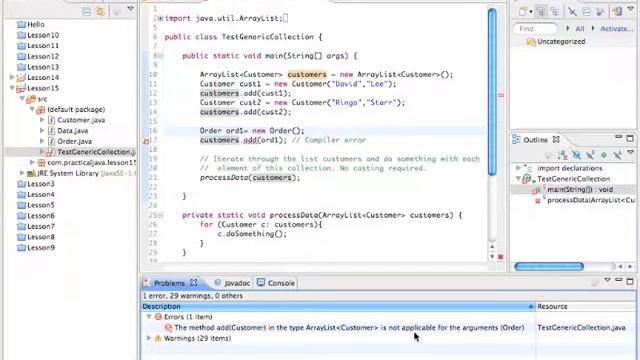The width and height of the screenshot is (640, 360).
Task: Open the Outline view menu triangle
Action: (x=631, y=152)
